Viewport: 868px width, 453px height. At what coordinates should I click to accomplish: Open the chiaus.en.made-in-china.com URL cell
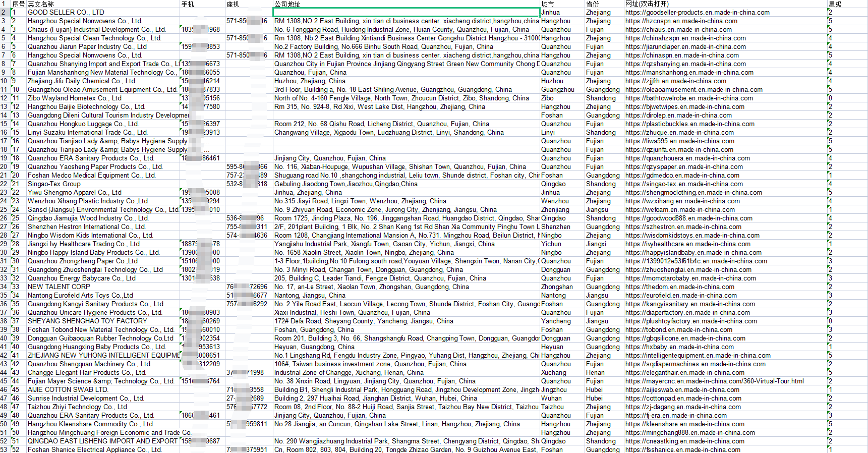725,29
